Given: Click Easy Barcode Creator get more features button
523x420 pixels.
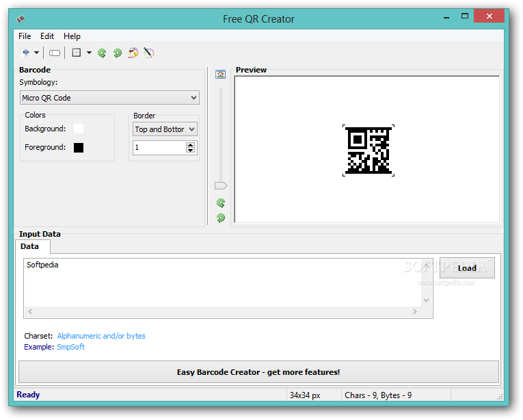Looking at the screenshot, I should [x=258, y=372].
